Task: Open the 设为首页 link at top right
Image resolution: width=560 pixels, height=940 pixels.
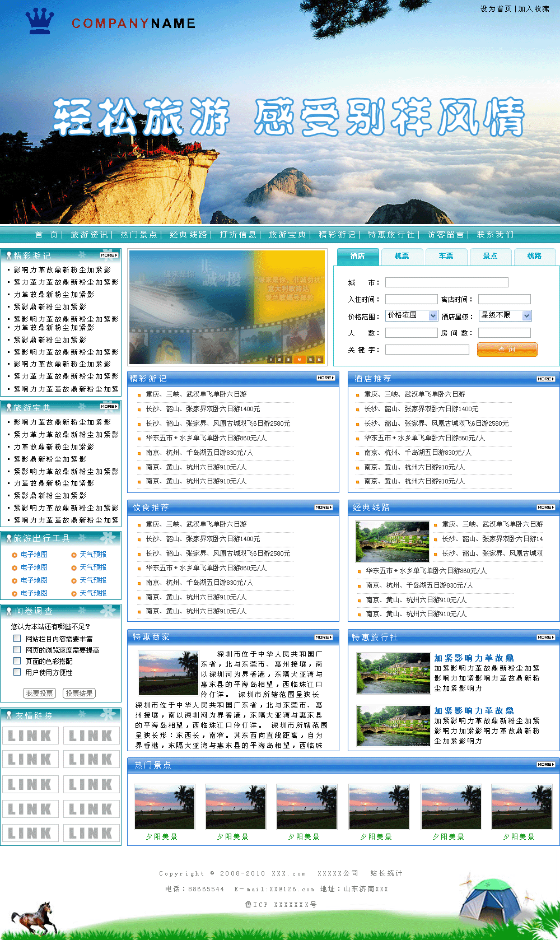Action: 496,9
